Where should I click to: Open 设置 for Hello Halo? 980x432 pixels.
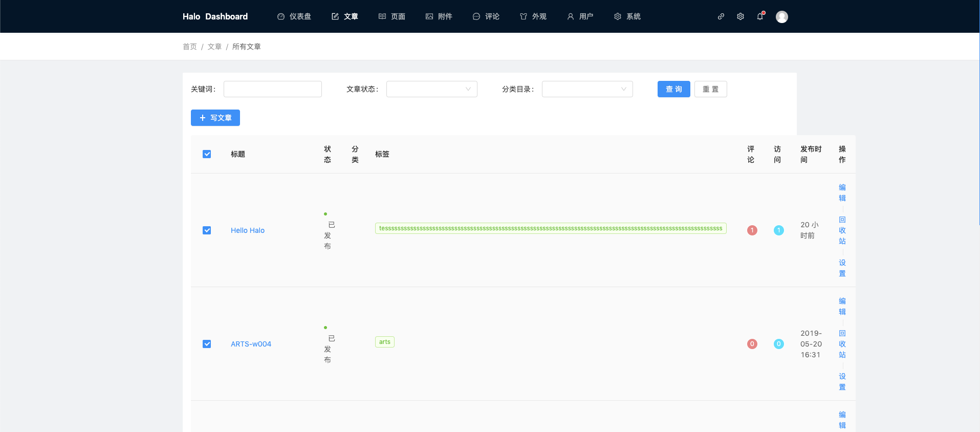pos(842,268)
